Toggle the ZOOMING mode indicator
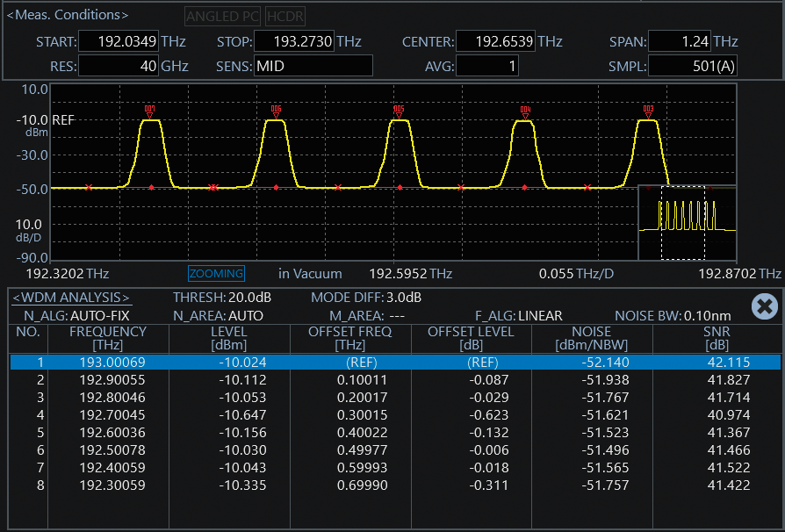This screenshot has width=785, height=532. tap(216, 274)
